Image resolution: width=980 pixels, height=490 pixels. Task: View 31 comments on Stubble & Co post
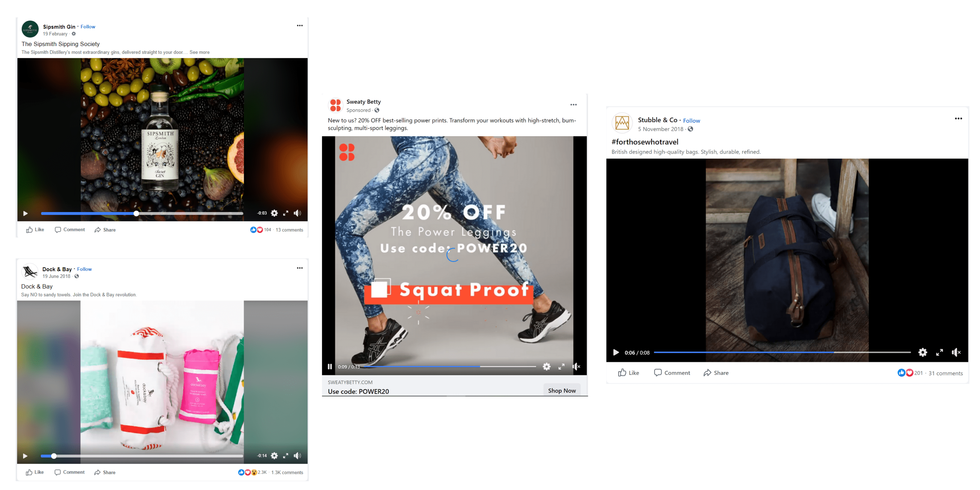point(946,373)
